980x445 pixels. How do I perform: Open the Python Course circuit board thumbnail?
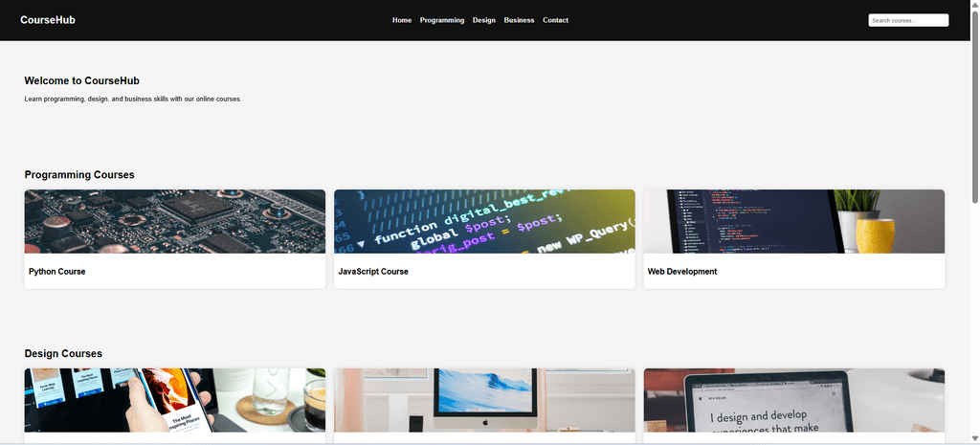(x=175, y=221)
